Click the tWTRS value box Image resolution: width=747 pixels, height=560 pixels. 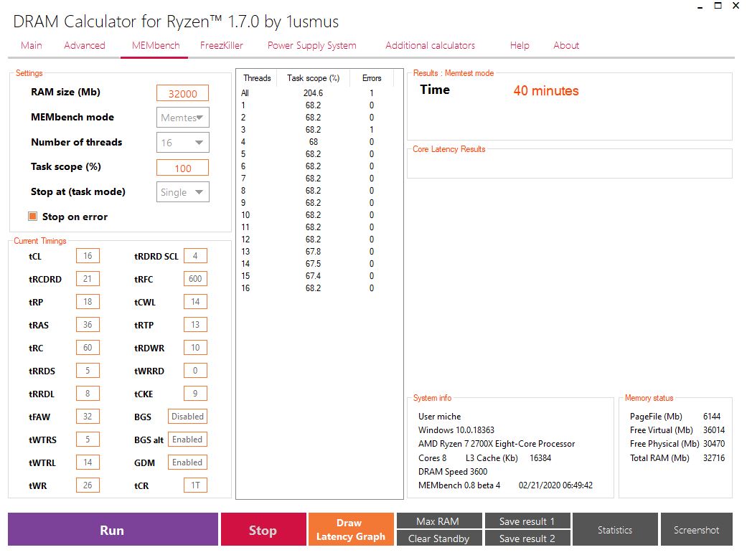(88, 439)
